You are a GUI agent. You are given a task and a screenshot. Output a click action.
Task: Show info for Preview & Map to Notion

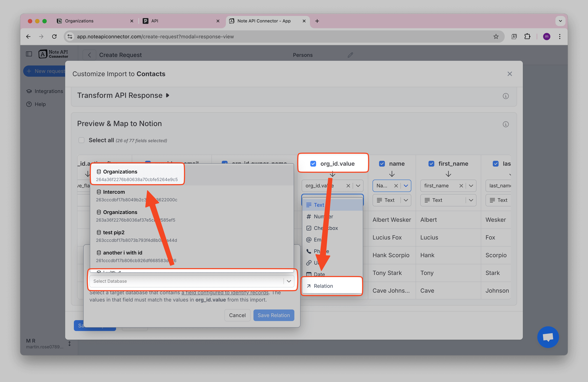(x=506, y=124)
